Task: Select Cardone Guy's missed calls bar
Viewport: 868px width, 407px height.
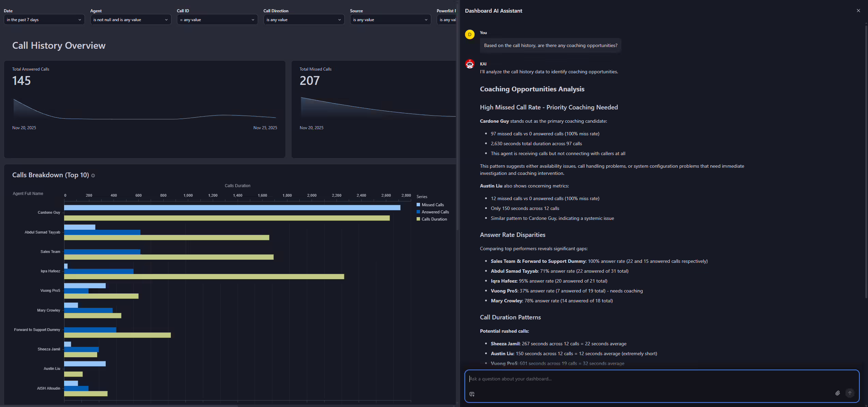Action: click(232, 208)
